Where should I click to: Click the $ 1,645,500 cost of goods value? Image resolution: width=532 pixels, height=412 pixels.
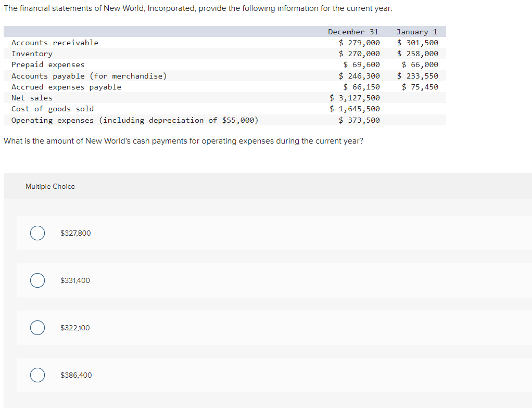coord(354,109)
